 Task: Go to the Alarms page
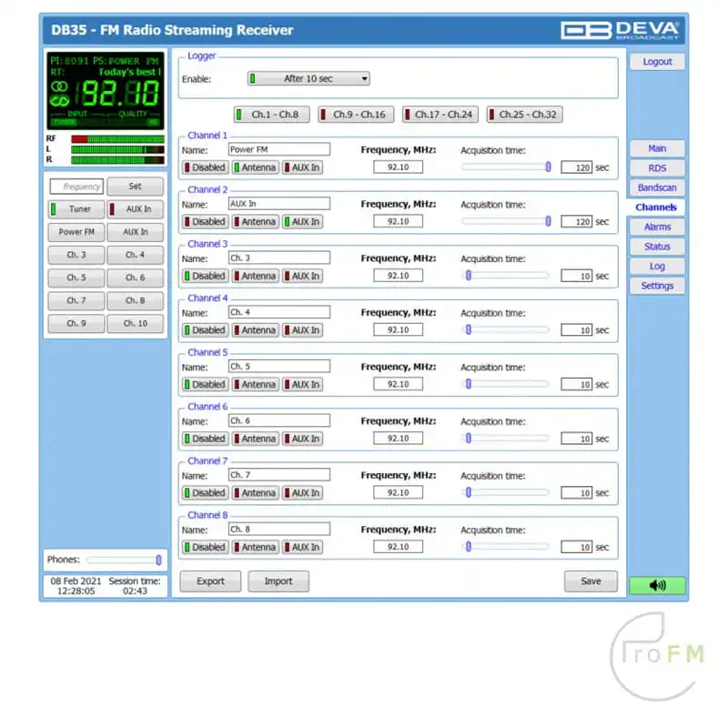coord(657,227)
